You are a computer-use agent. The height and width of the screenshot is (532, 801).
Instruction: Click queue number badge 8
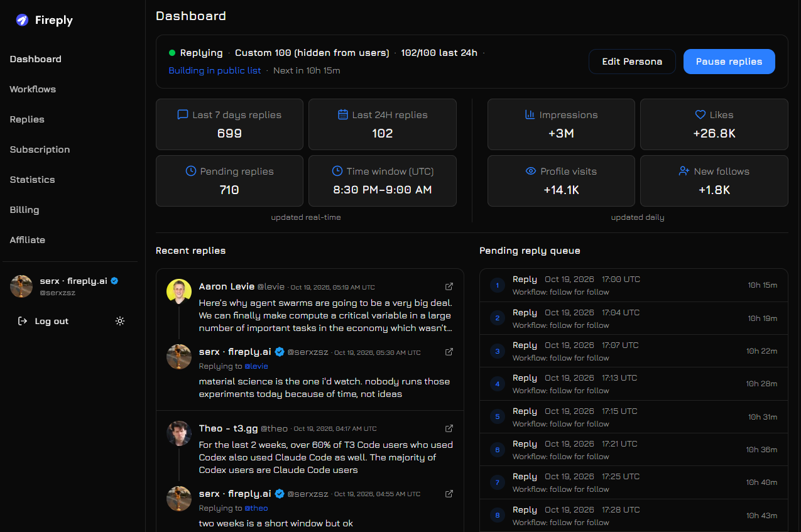coord(498,515)
